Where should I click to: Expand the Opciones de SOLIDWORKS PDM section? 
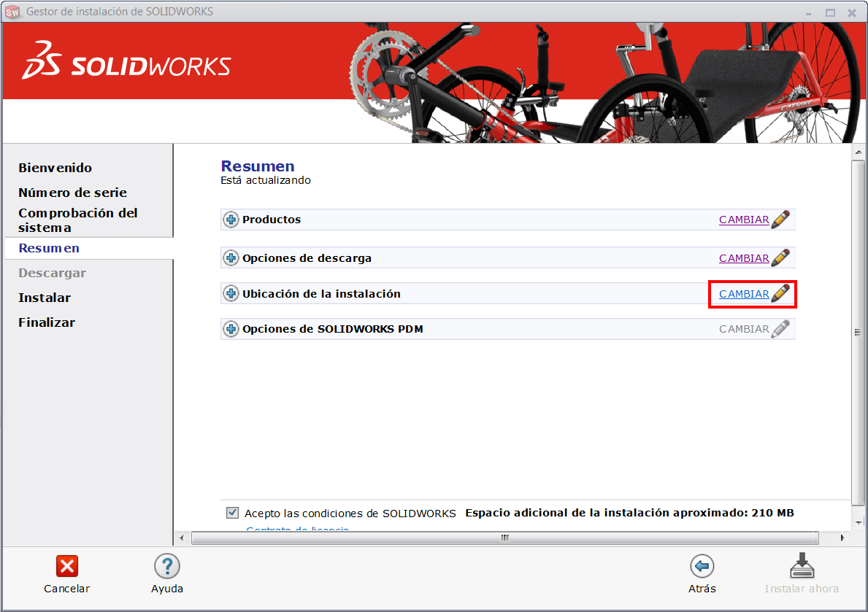[230, 328]
